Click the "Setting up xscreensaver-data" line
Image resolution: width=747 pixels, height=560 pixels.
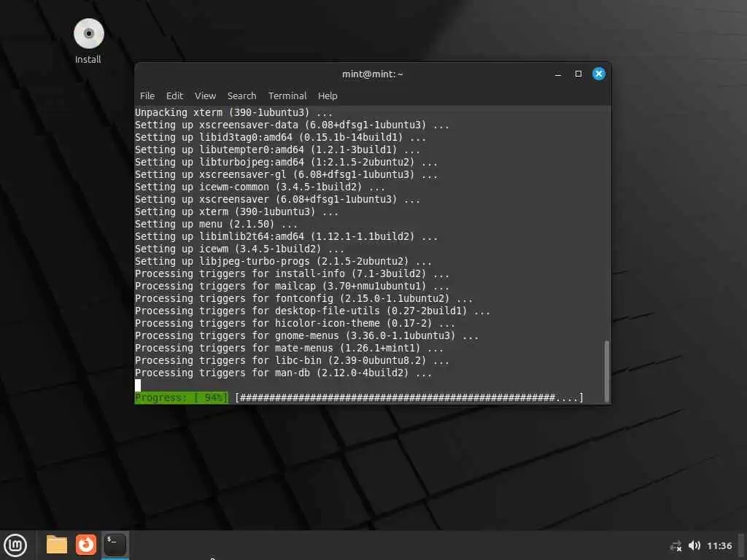(292, 125)
